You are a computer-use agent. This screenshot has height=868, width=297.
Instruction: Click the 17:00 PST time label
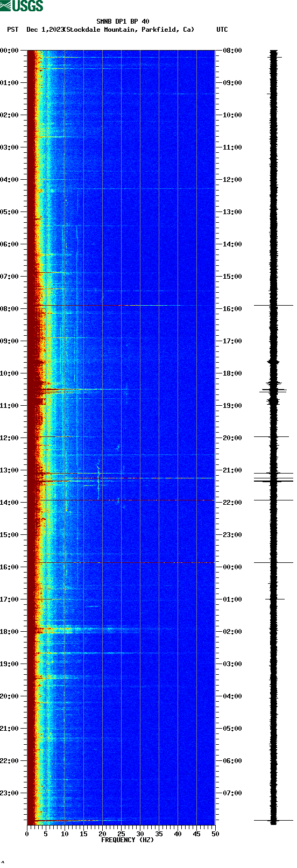[x=9, y=599]
